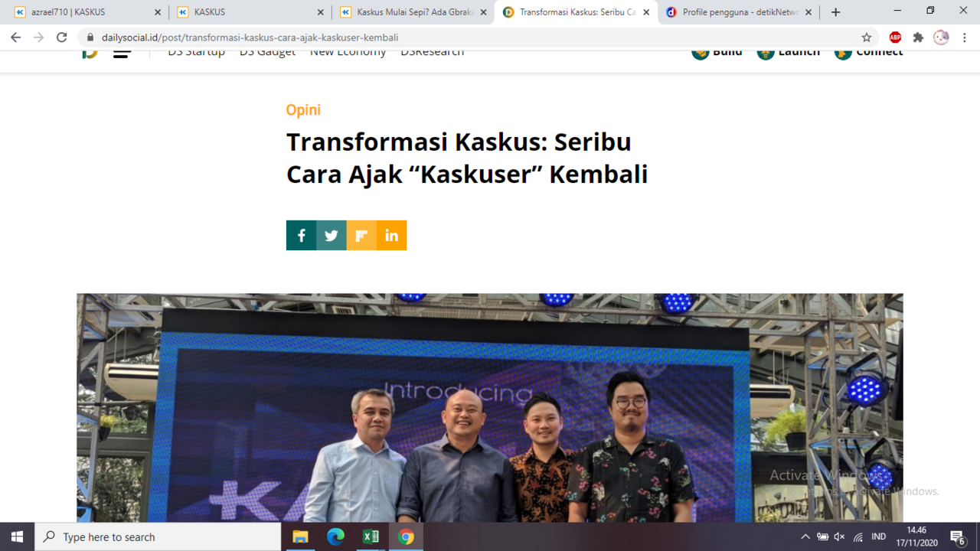Open File Explorer from taskbar
980x551 pixels.
click(300, 536)
